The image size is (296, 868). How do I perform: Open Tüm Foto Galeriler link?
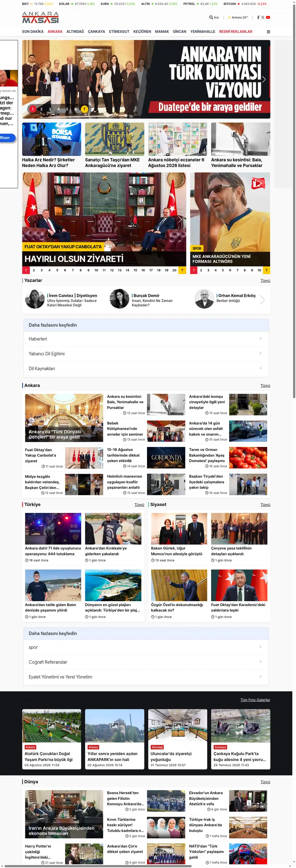[x=255, y=700]
